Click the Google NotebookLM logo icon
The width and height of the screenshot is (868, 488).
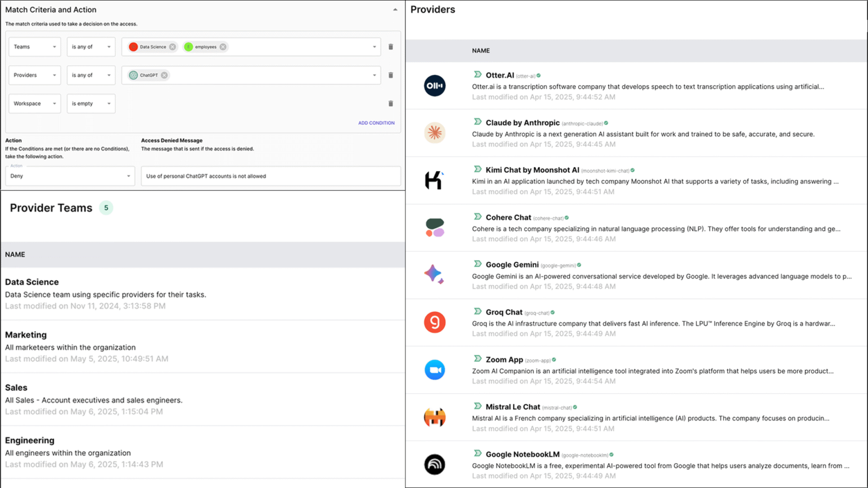click(435, 464)
